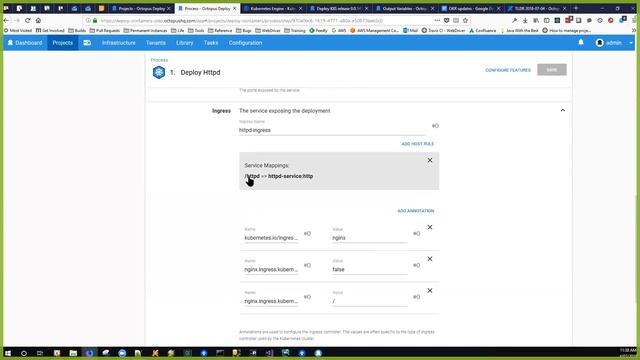Viewport: 640px width, 360px height.
Task: Edit the "/" annotation value field
Action: 369,302
